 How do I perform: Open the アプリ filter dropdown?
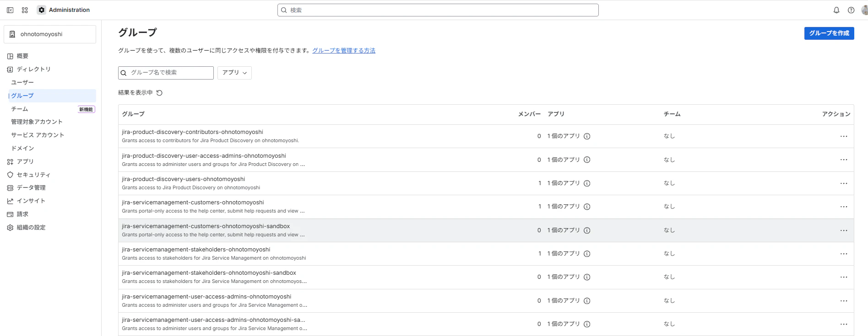[234, 73]
